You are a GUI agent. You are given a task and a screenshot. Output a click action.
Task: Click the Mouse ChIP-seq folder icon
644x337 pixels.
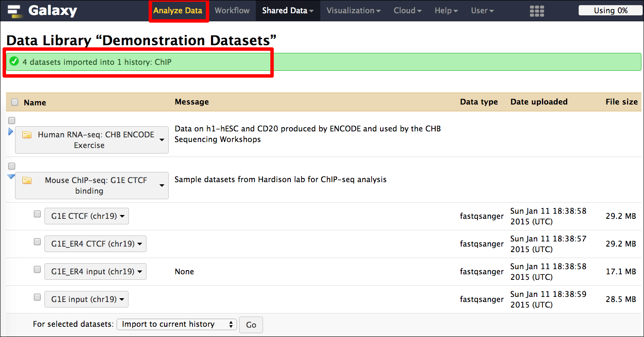[x=27, y=180]
